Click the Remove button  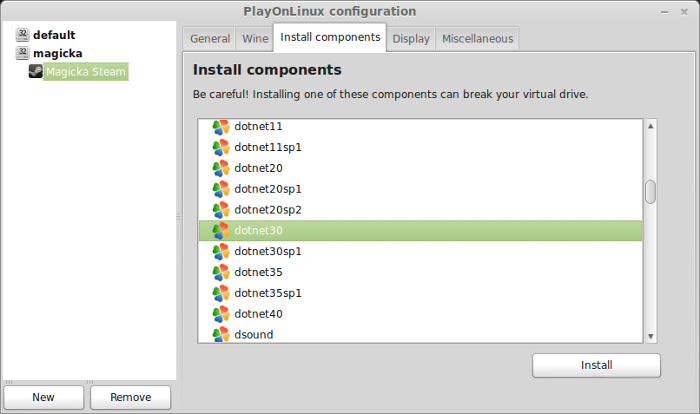(x=130, y=397)
